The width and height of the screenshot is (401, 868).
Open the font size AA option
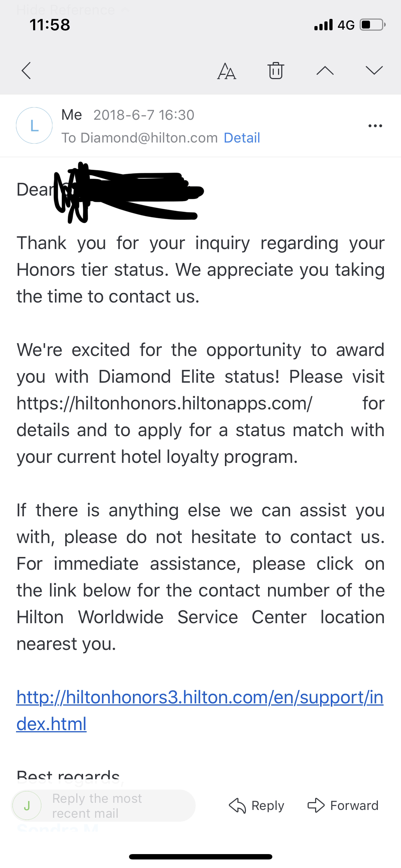[x=227, y=71]
